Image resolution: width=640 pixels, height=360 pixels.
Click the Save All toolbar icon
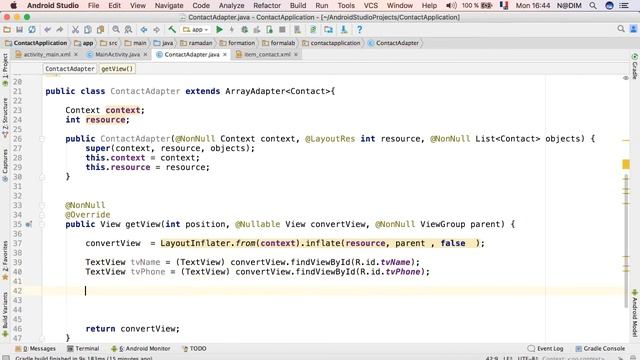click(19, 29)
